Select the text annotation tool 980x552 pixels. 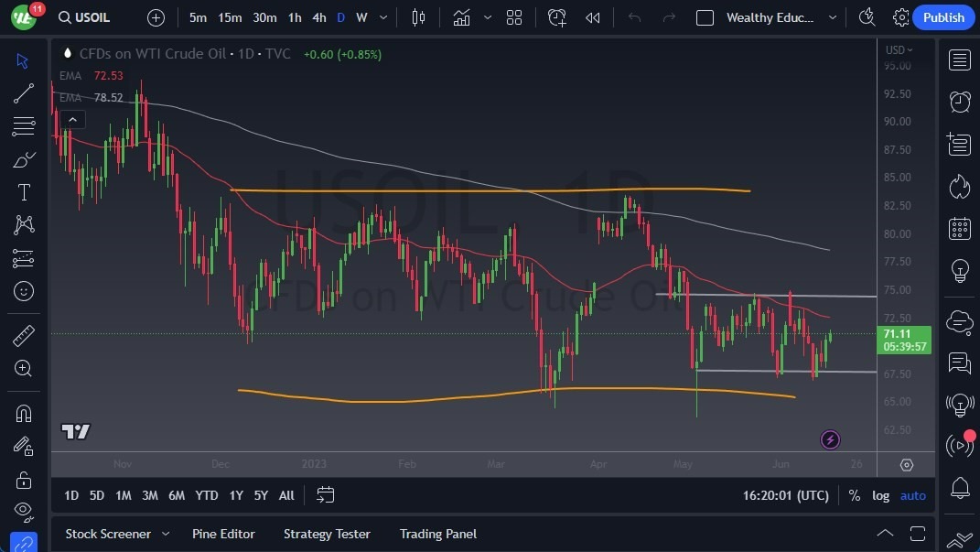click(24, 192)
